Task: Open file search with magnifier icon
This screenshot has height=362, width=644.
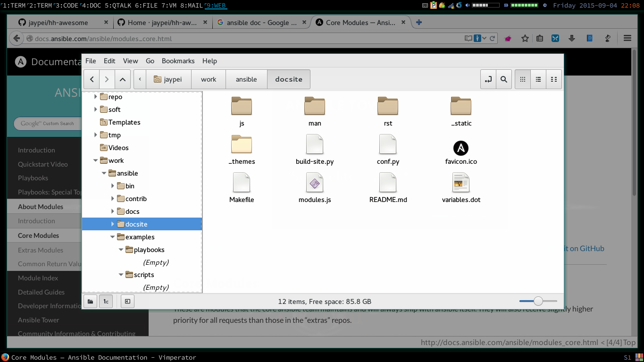Action: pos(504,79)
